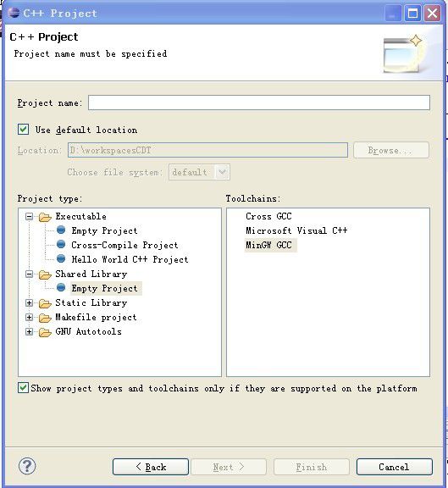
Task: Click the Back button
Action: pyautogui.click(x=151, y=467)
